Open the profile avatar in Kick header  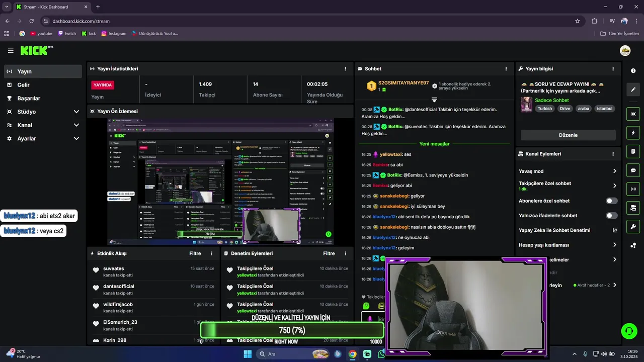pos(625,51)
